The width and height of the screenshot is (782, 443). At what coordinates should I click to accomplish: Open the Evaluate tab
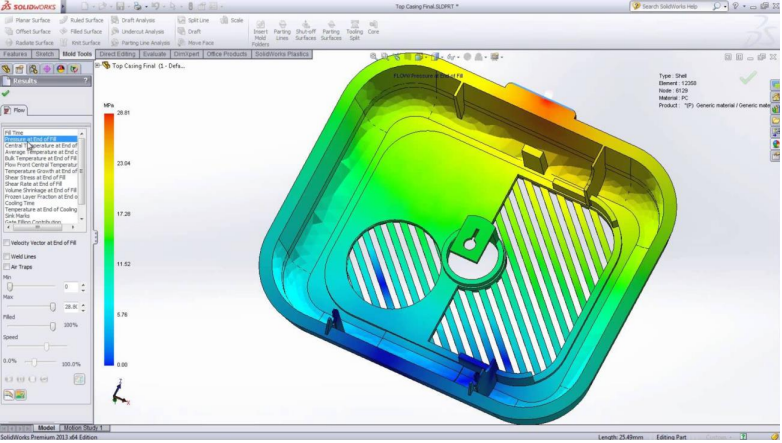pos(155,54)
